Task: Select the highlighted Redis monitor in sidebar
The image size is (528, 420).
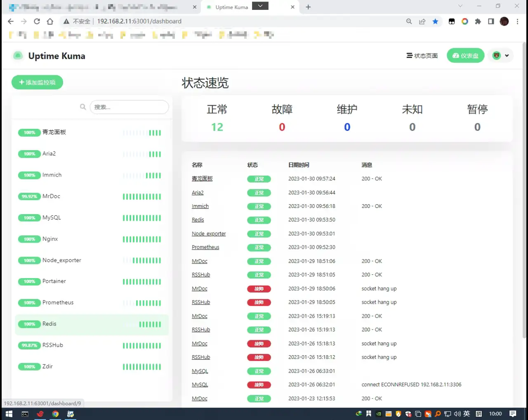Action: (92, 324)
